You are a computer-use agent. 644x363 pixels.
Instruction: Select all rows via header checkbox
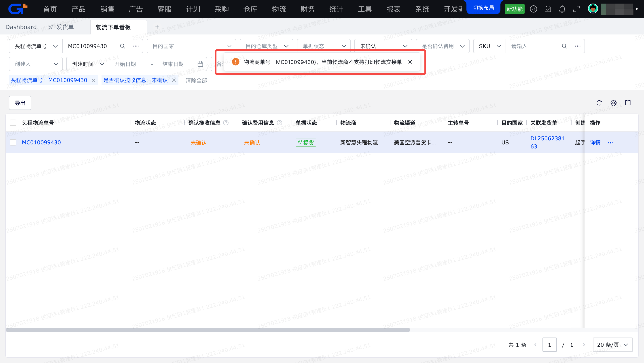coord(13,123)
